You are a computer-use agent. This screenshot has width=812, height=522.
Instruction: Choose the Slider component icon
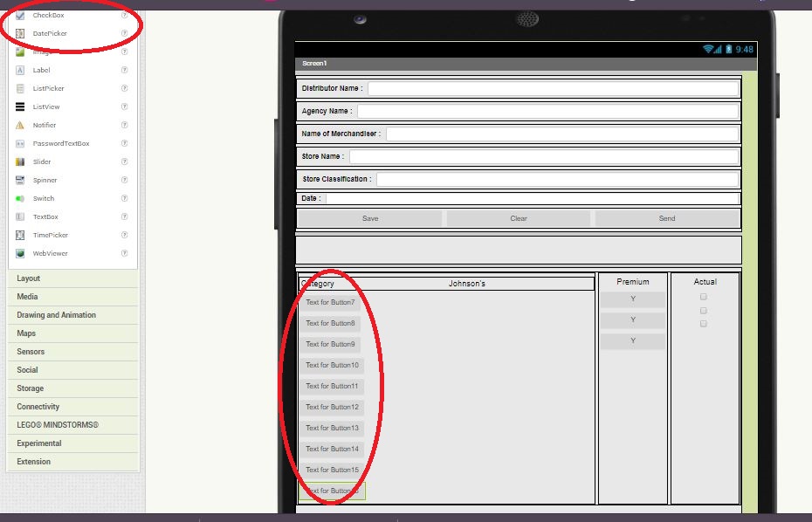[x=20, y=161]
